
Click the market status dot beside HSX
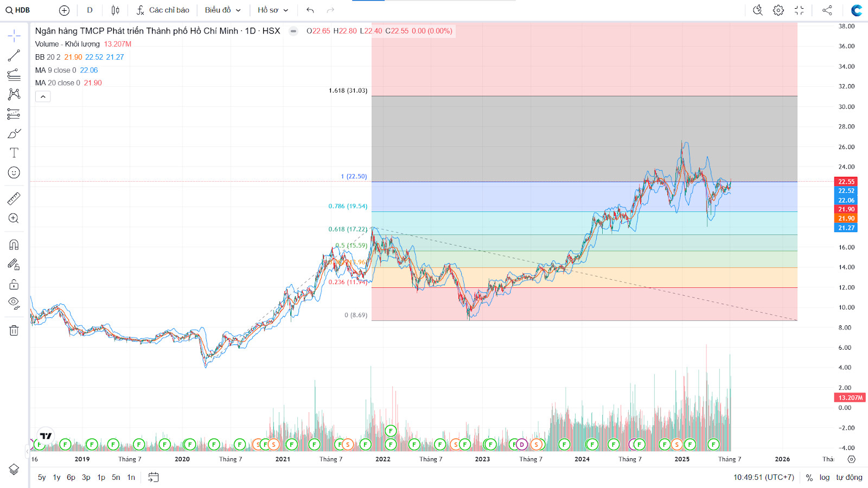293,31
